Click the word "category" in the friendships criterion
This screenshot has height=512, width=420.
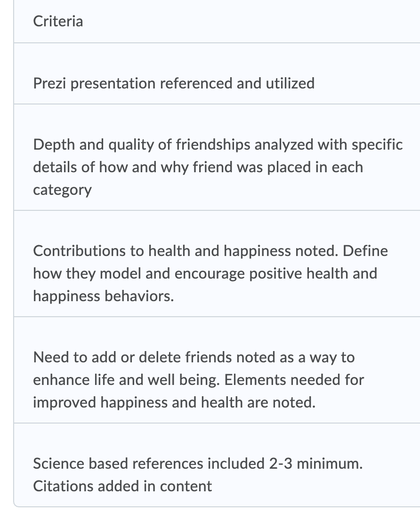pyautogui.click(x=62, y=190)
